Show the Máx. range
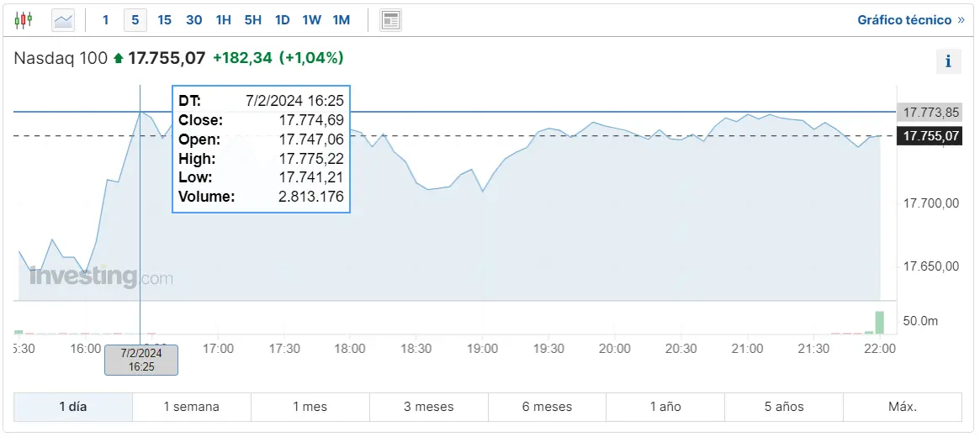980x437 pixels. [903, 407]
